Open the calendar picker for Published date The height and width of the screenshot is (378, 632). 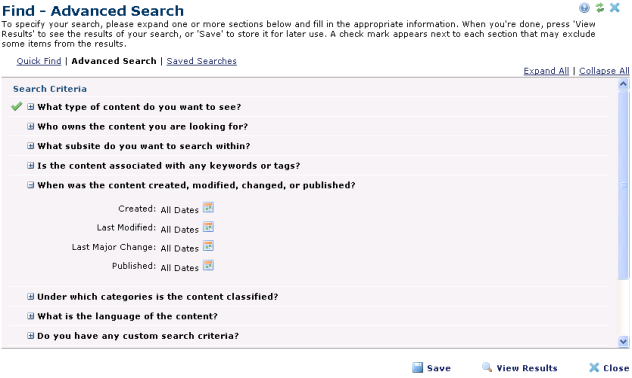point(208,266)
